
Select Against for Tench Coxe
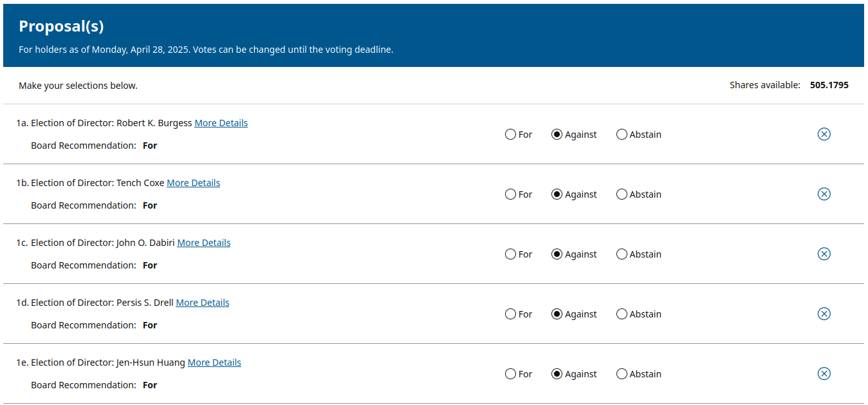click(x=557, y=194)
